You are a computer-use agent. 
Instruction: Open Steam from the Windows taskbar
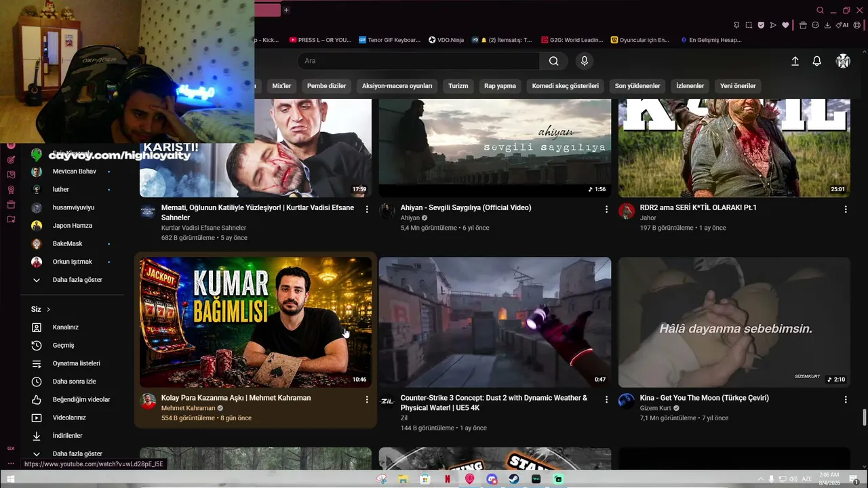(514, 479)
